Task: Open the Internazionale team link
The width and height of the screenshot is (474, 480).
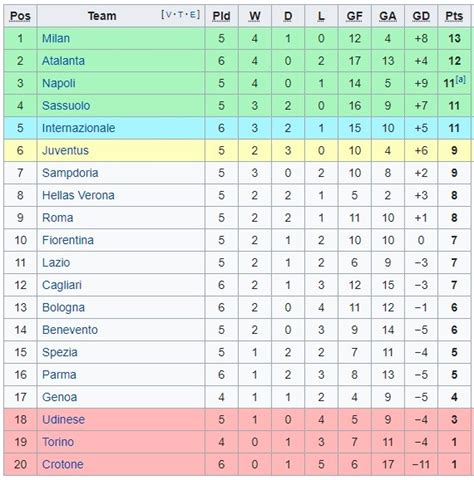Action: coord(79,128)
